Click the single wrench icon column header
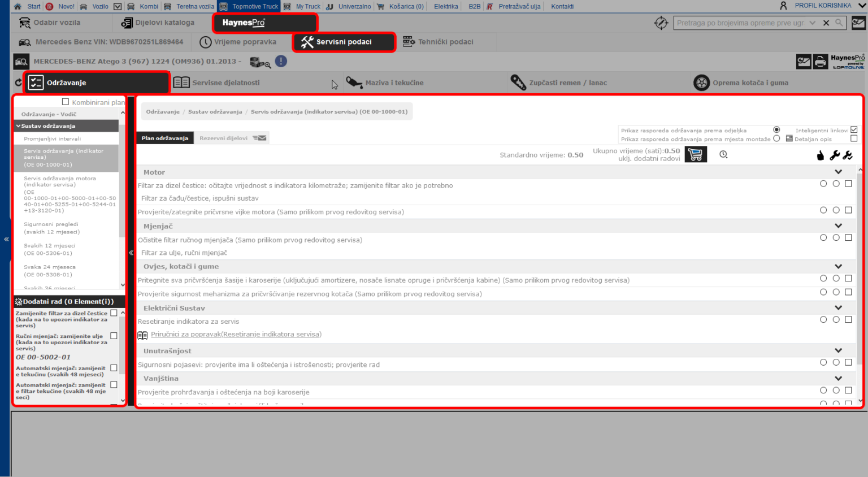This screenshot has height=477, width=868. (834, 155)
